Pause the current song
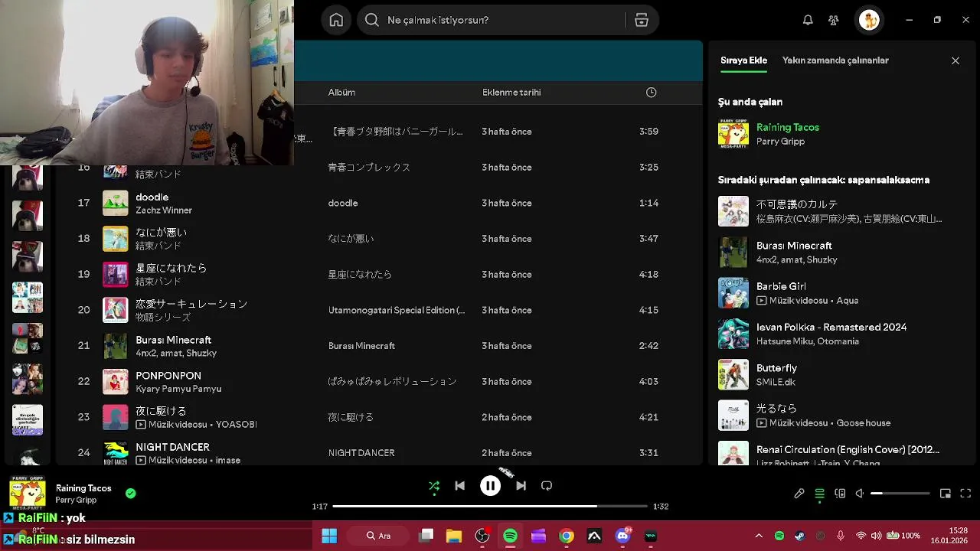The height and width of the screenshot is (551, 980). pos(490,486)
